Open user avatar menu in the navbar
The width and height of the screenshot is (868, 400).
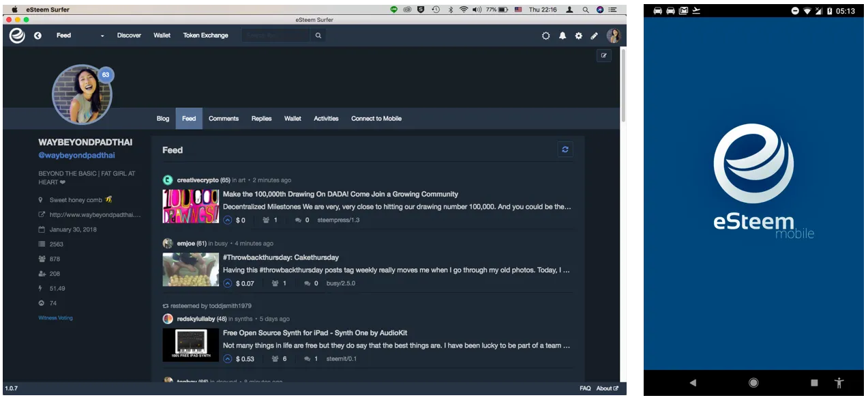(614, 35)
